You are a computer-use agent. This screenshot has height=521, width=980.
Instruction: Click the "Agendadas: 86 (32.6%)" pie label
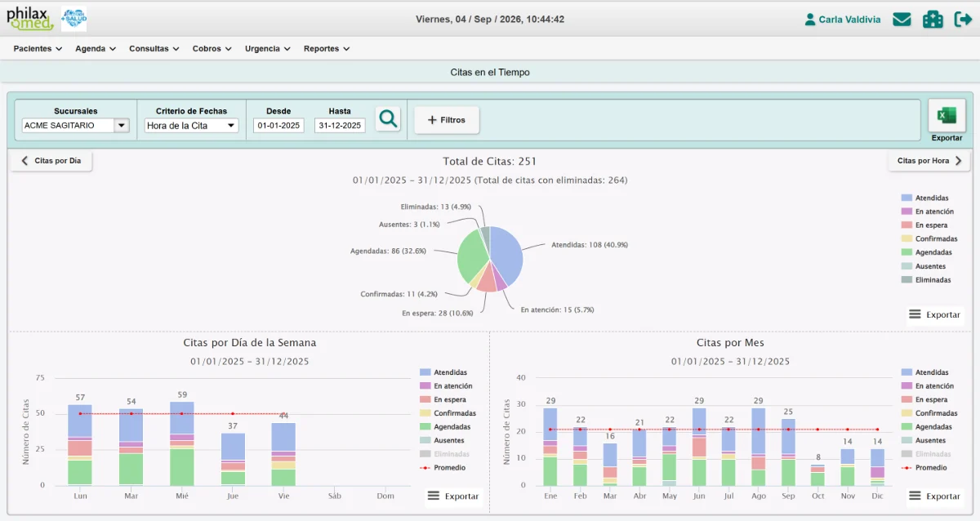tap(388, 251)
